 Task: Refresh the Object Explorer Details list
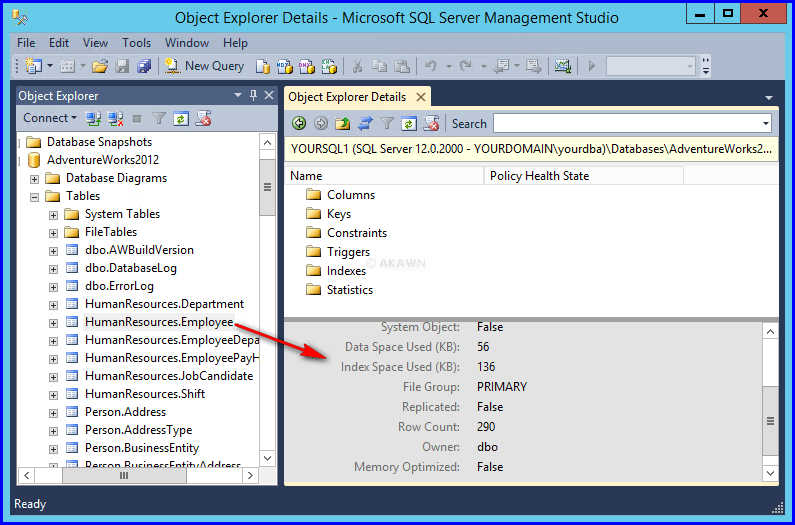click(409, 123)
